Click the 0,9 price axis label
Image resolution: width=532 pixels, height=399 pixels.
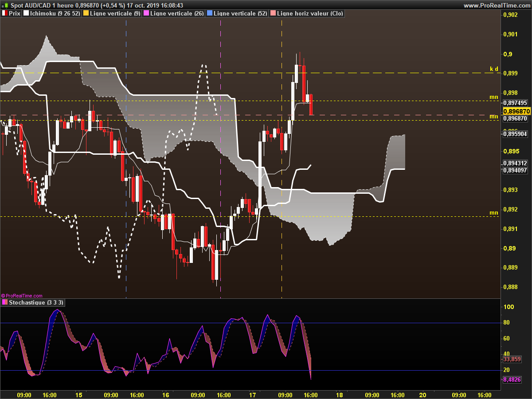(508, 54)
